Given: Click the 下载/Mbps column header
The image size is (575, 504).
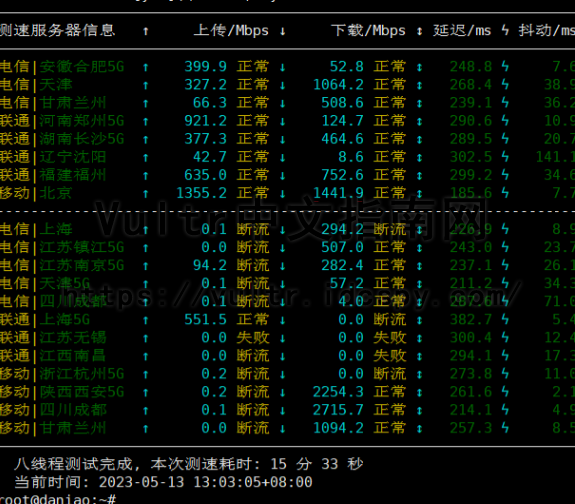Looking at the screenshot, I should (368, 30).
